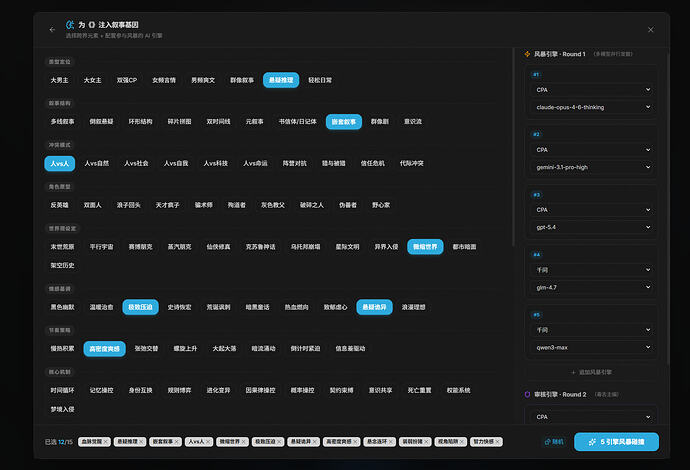
Task: Open engine #5 千问 provider dropdown
Action: (592, 330)
